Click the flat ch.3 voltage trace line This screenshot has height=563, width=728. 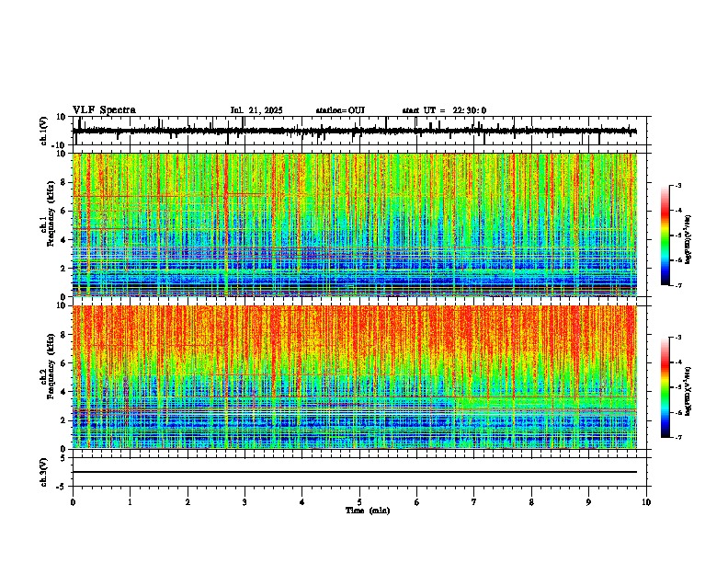point(355,472)
